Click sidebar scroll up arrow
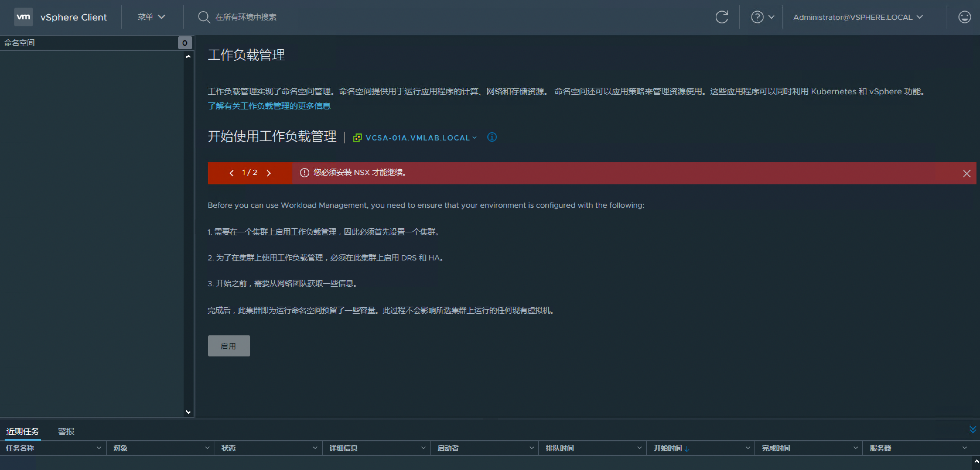This screenshot has height=470, width=980. click(x=188, y=57)
